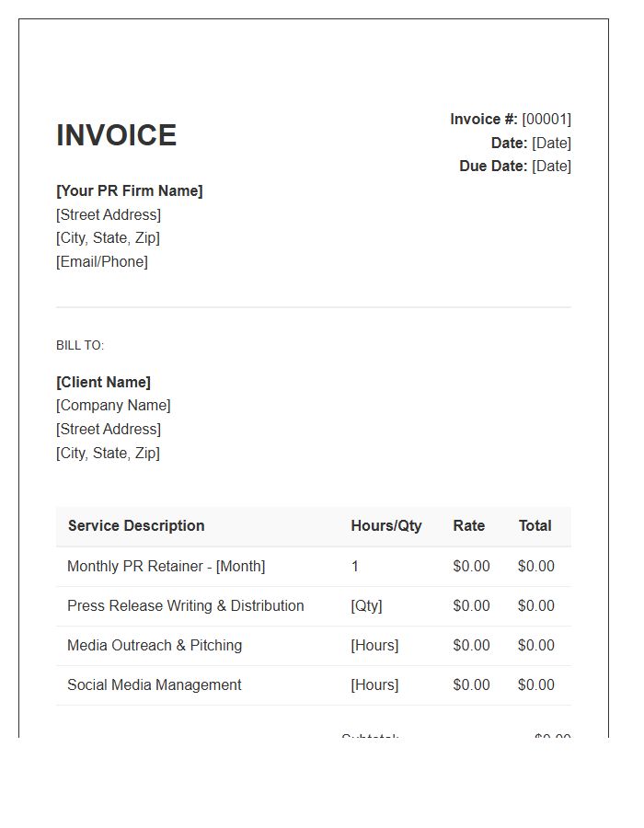Screen dimensions: 644x828
Task: Select the [Company Name] placeholder
Action: pyautogui.click(x=113, y=406)
